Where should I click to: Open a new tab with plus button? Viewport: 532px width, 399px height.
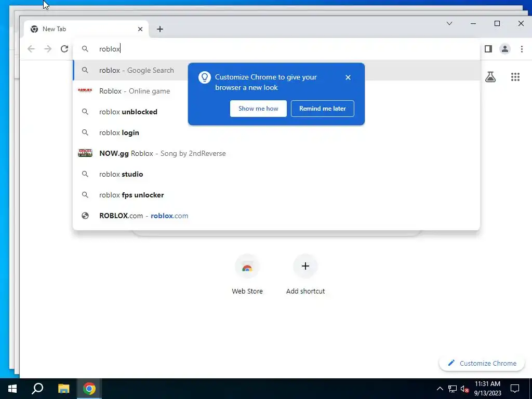(160, 29)
